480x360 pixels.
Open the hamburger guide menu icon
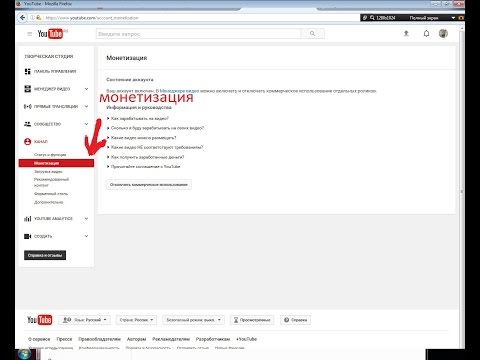(30, 34)
